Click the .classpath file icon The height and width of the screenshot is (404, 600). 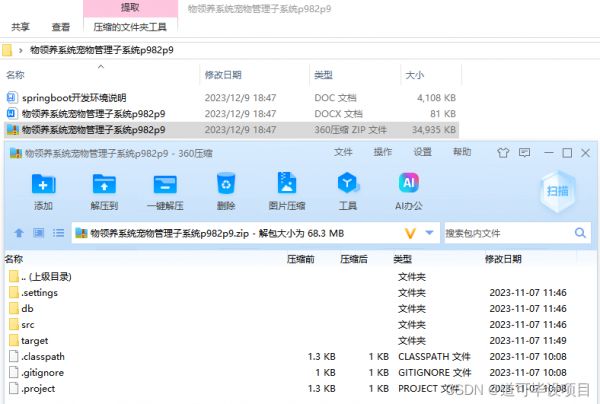tap(14, 356)
